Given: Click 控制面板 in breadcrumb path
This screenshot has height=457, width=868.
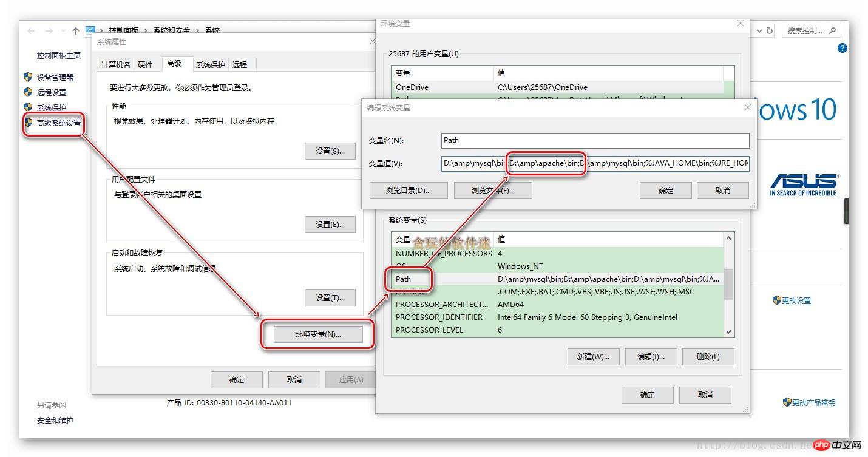Looking at the screenshot, I should 124,30.
